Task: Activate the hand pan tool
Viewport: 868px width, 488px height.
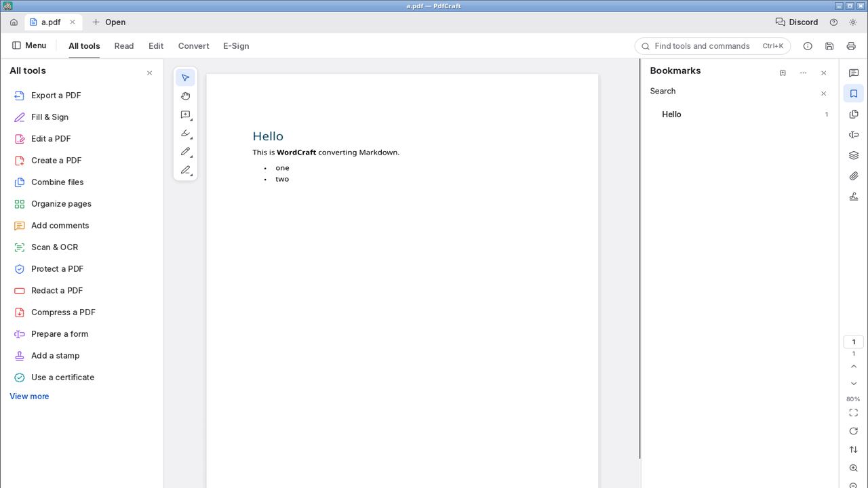Action: pos(185,96)
